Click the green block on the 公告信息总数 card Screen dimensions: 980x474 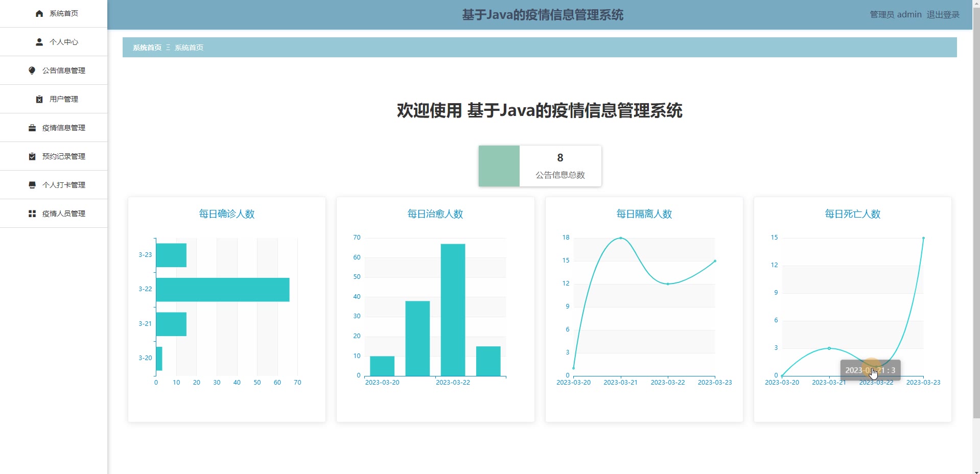499,166
